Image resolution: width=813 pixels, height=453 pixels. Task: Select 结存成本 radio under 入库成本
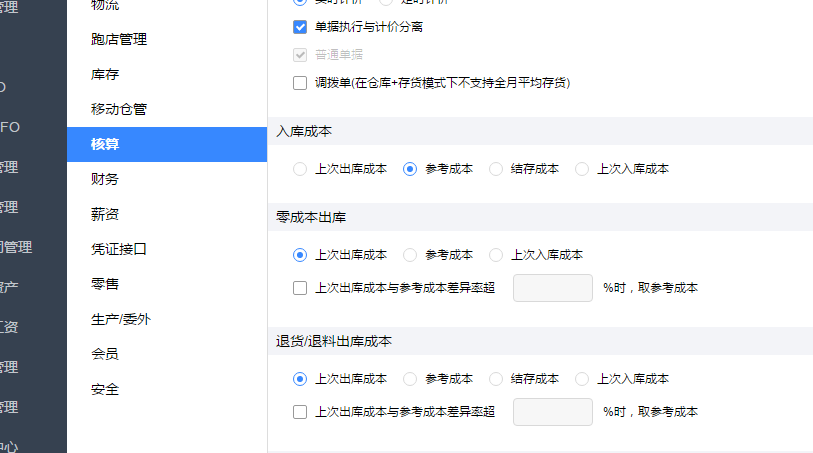point(496,169)
